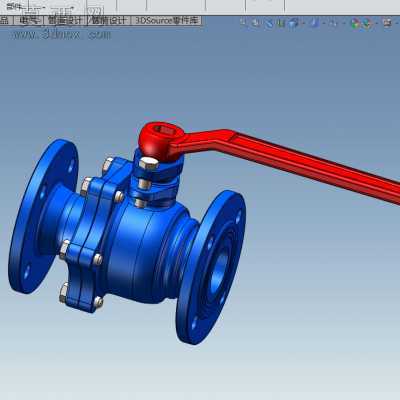400x400 pixels.
Task: Click the Previous View icon
Action: click(269, 23)
